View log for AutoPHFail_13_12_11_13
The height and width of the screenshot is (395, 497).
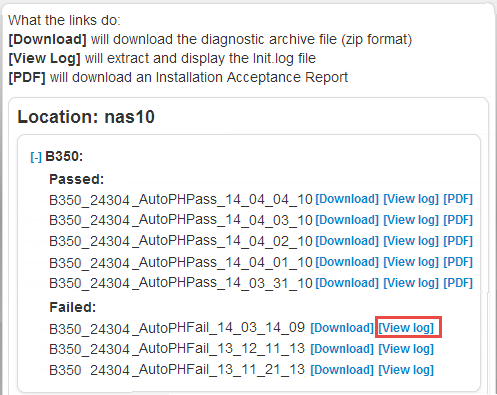coord(406,349)
